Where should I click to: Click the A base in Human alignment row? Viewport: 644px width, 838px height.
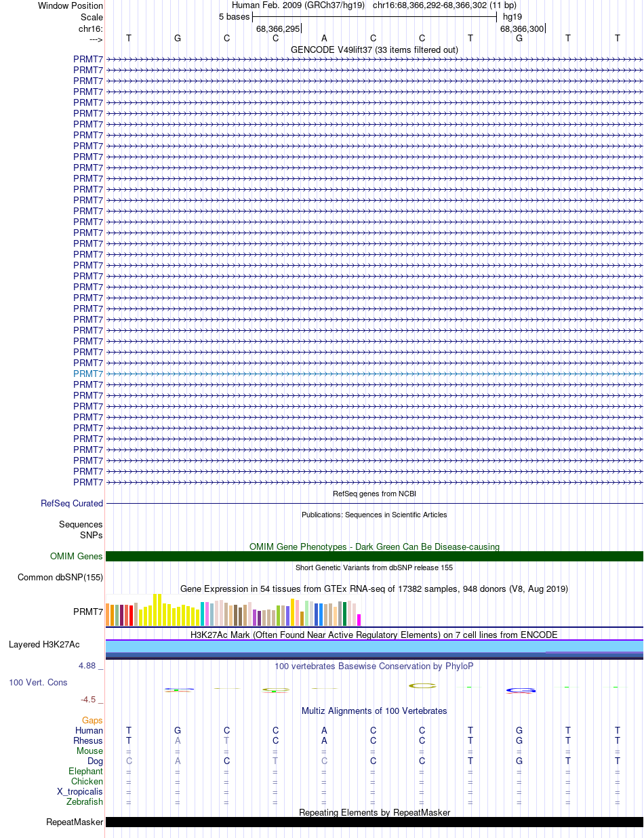tap(324, 731)
